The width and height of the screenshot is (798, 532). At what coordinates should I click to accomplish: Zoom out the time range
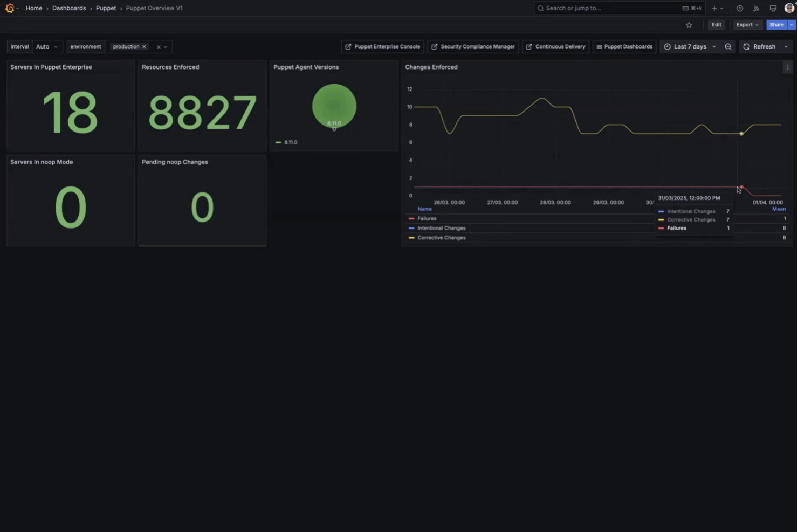(x=728, y=47)
